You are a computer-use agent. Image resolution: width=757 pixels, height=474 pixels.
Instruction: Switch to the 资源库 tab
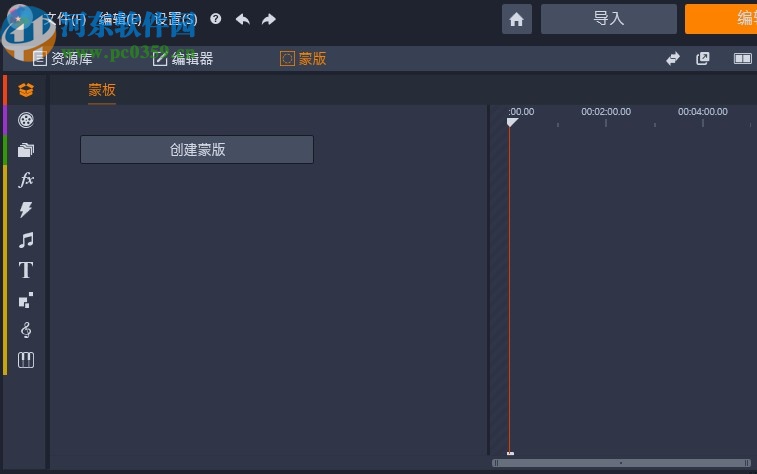(62, 59)
